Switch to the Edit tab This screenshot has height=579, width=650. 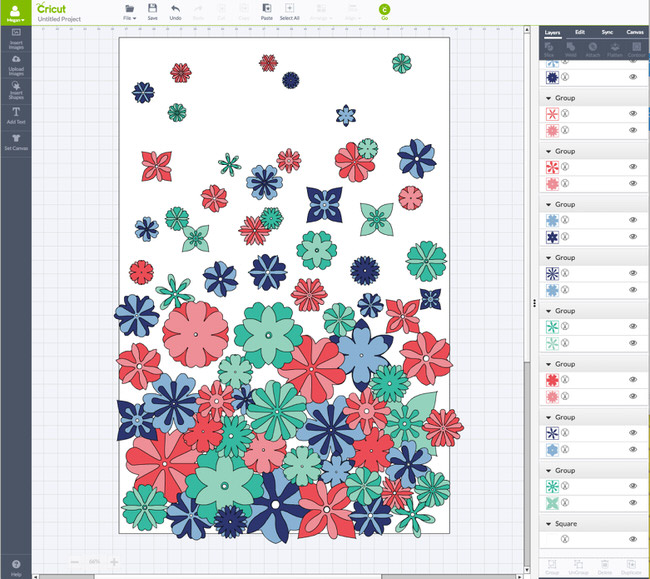[x=580, y=32]
